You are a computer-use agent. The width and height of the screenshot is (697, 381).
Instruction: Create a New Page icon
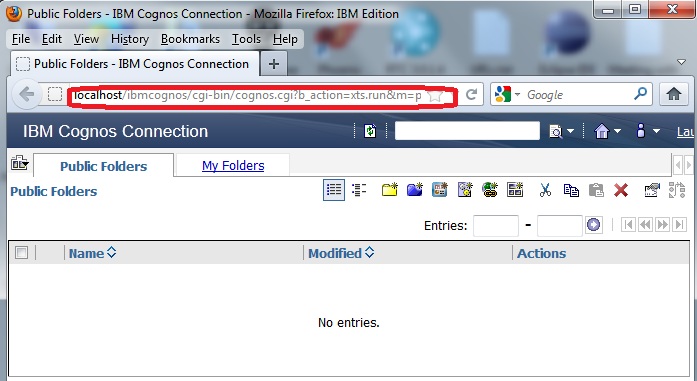tap(515, 190)
